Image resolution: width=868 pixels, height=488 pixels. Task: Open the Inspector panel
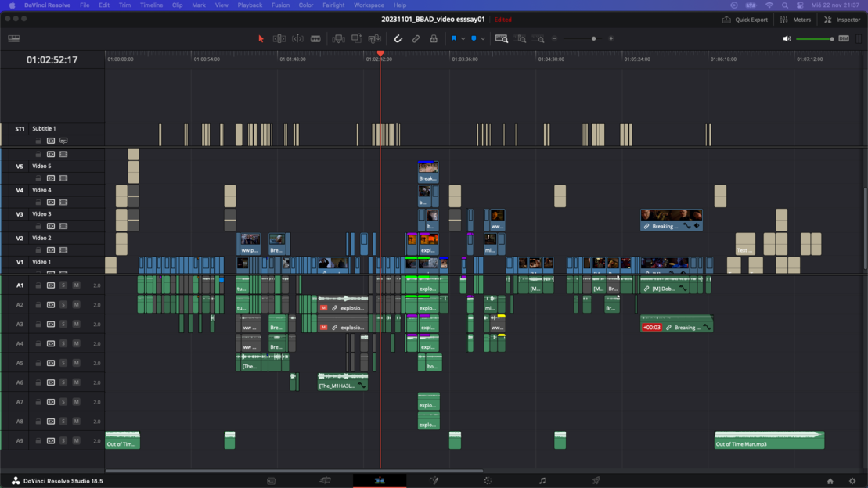(x=841, y=20)
